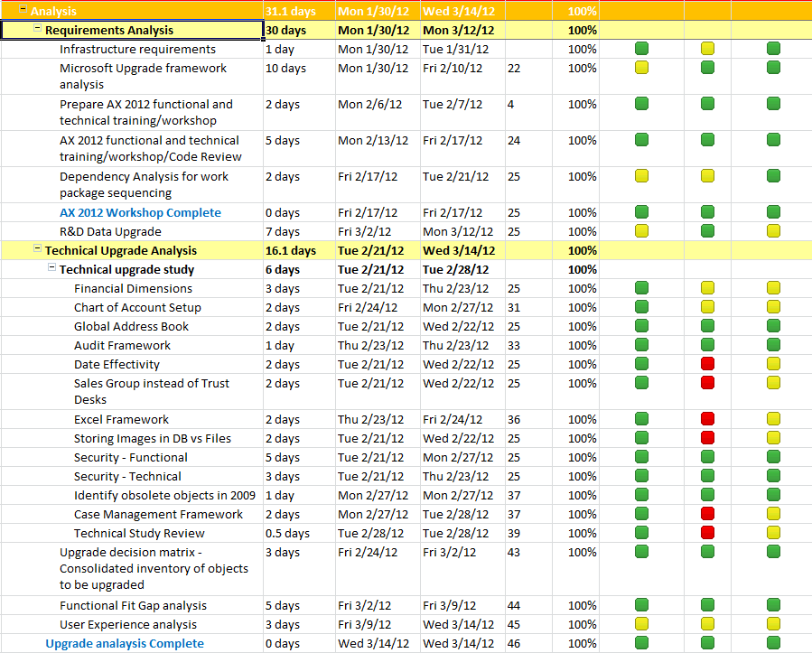Click the 7 days duration cell
812x653 pixels.
pos(282,231)
